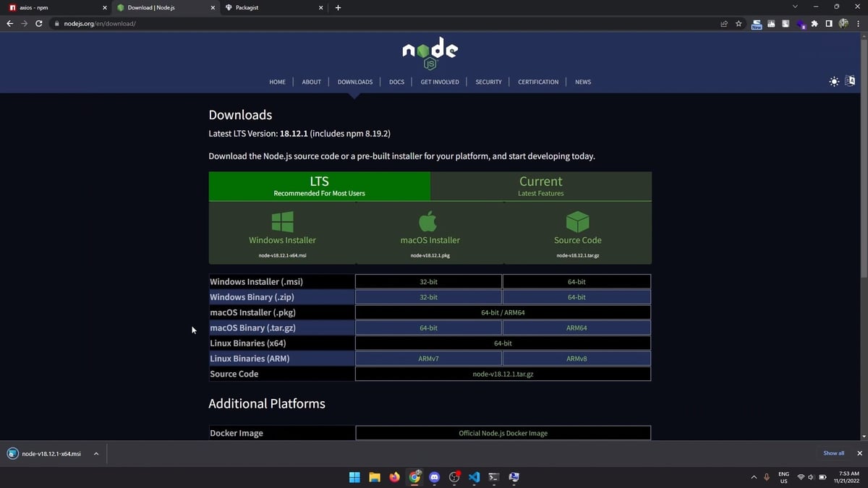868x488 pixels.
Task: Click the Source Code cube icon
Action: 578,221
